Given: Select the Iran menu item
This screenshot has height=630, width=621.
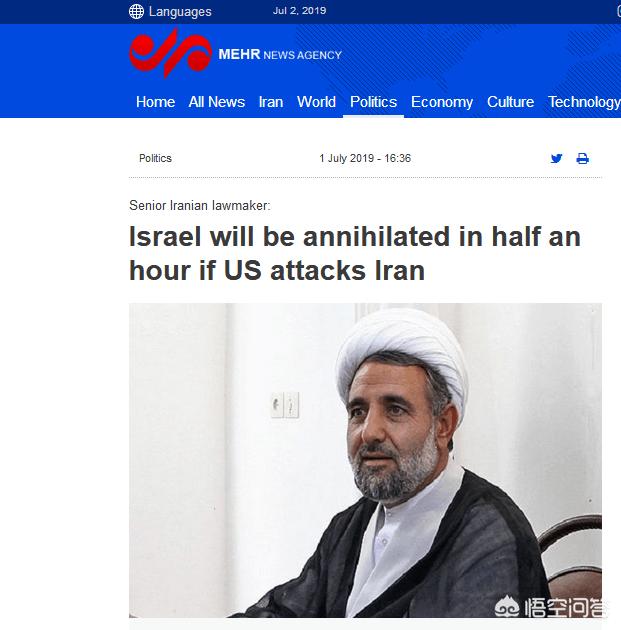Looking at the screenshot, I should 271,102.
